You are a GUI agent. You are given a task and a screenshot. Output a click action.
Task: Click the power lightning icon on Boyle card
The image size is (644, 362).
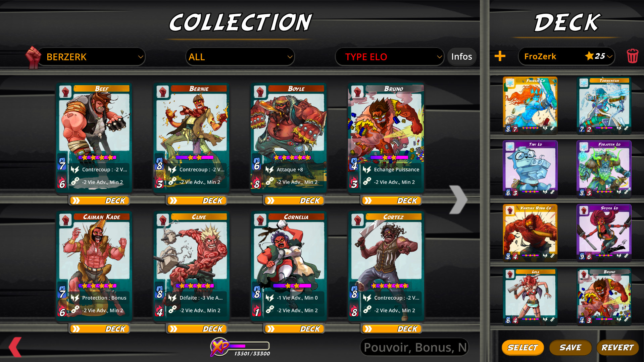click(x=269, y=169)
